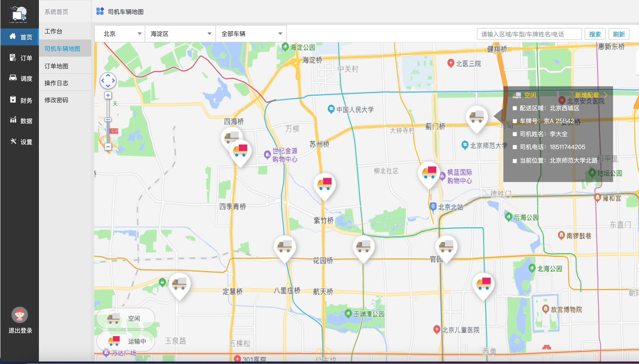This screenshot has width=639, height=364.
Task: Open the 北京 city dropdown
Action: tap(120, 34)
